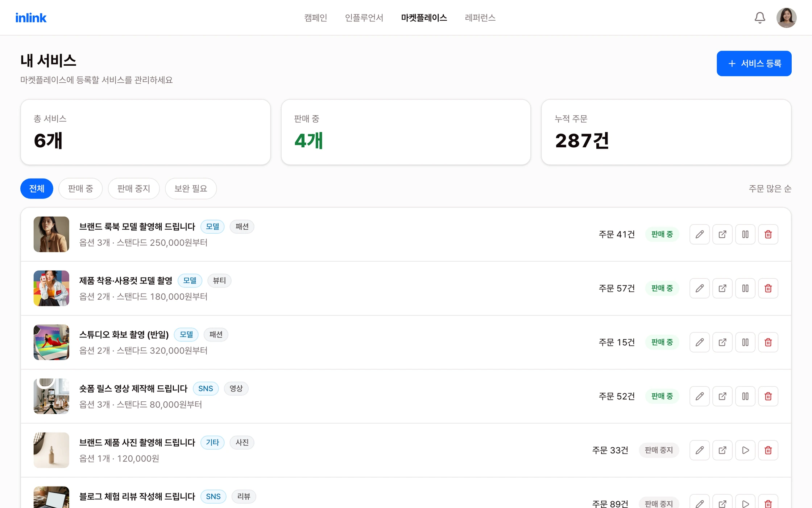Open the profile avatar menu

click(786, 17)
